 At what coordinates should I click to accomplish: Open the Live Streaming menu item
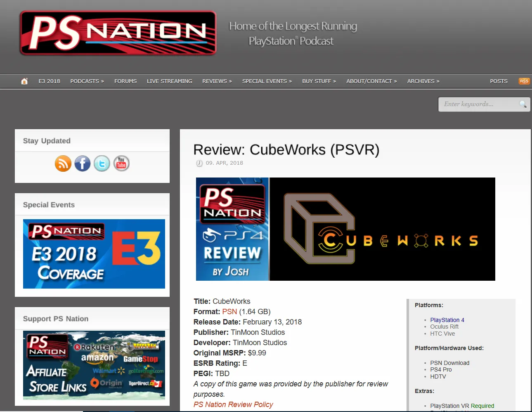coord(169,81)
